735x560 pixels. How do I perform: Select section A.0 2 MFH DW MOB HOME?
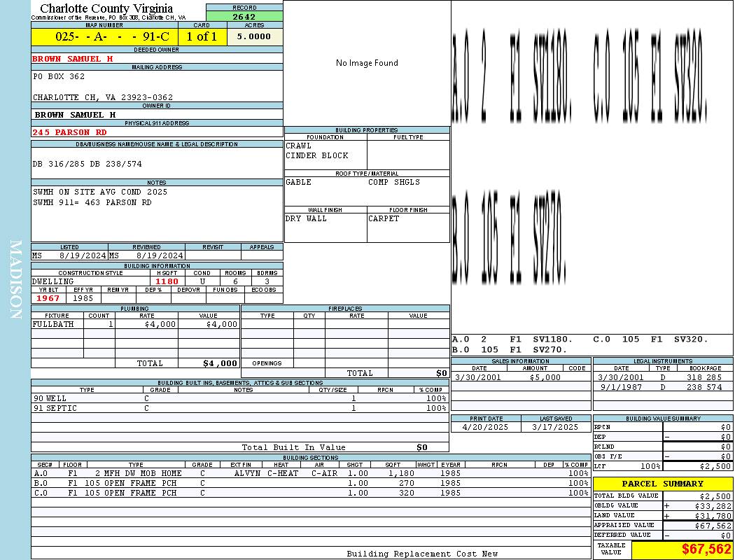(311, 473)
